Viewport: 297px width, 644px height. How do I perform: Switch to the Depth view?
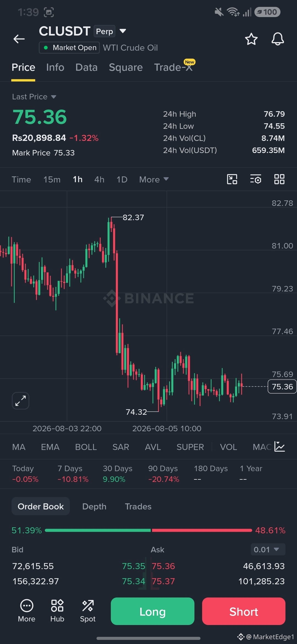(x=94, y=506)
